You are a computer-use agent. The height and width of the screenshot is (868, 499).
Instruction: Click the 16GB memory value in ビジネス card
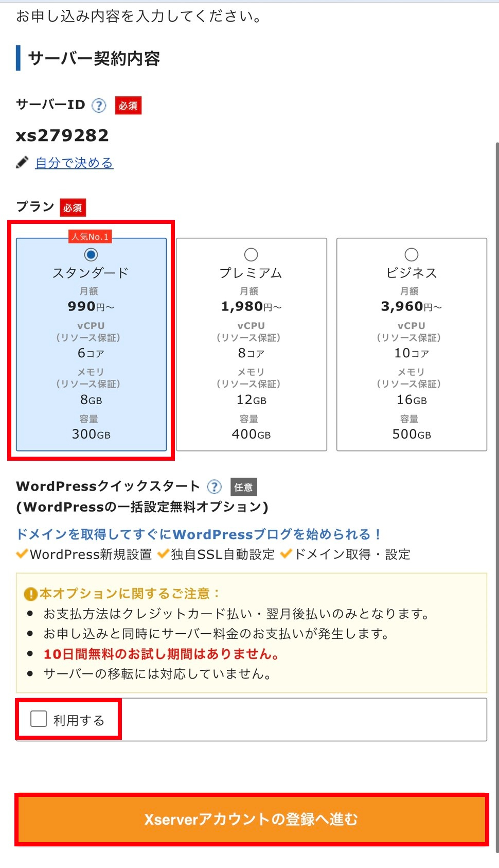coord(412,400)
